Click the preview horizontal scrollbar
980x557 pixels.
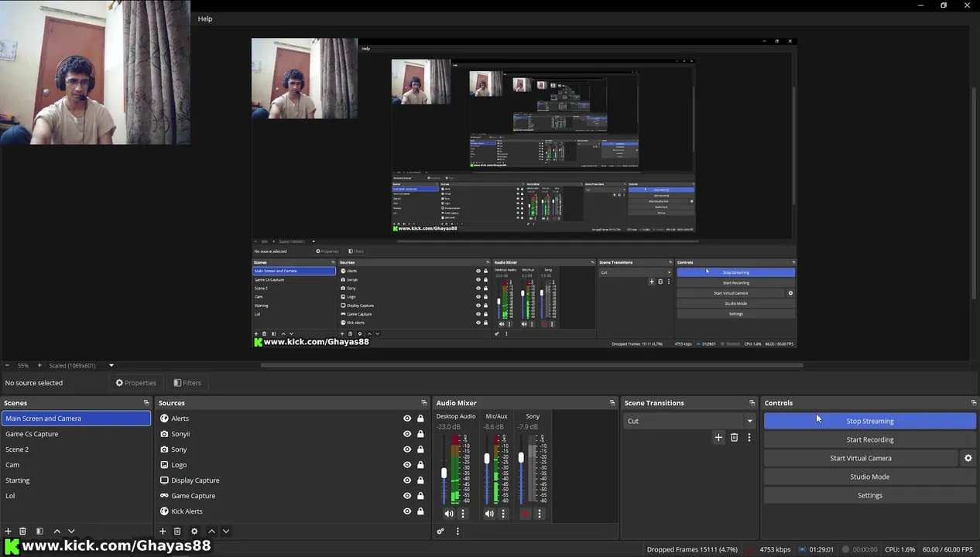(x=531, y=365)
